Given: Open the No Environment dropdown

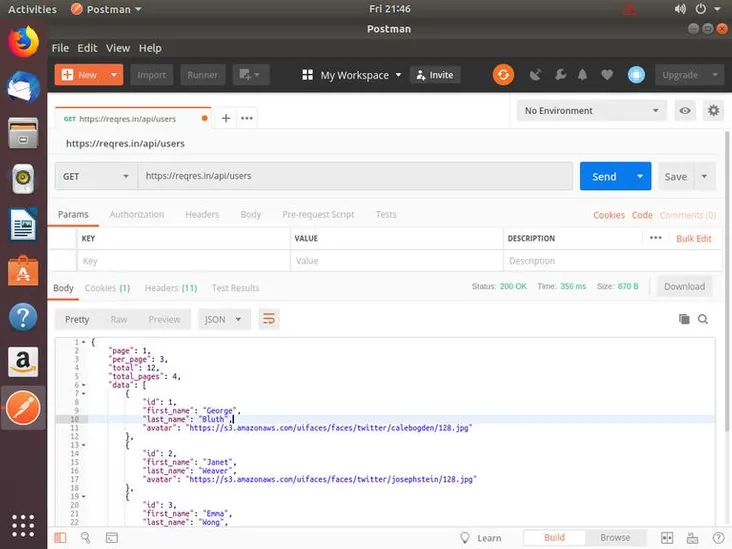Looking at the screenshot, I should coord(591,111).
